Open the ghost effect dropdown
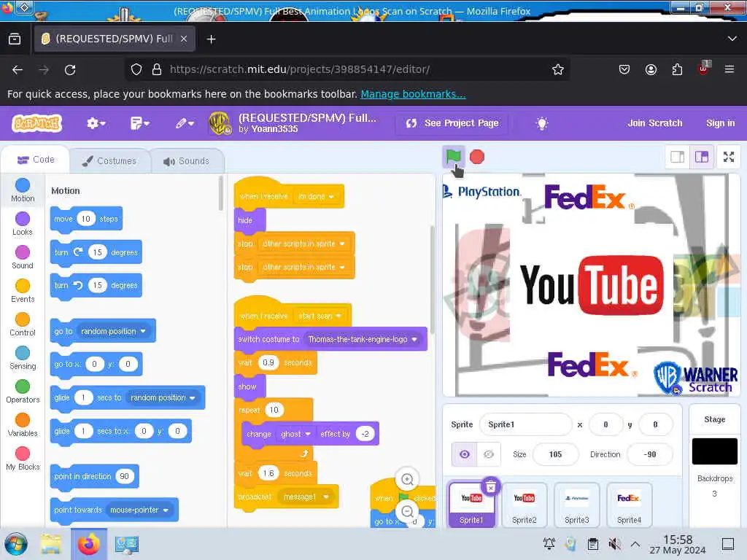Image resolution: width=747 pixels, height=560 pixels. coord(295,434)
